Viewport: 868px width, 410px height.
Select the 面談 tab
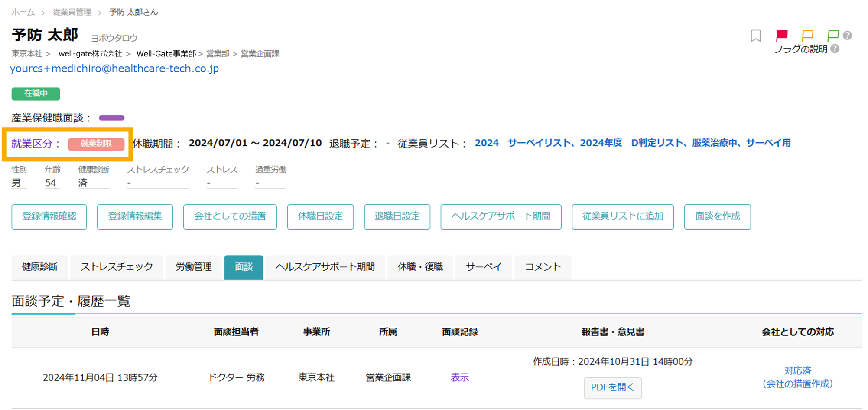[x=244, y=267]
